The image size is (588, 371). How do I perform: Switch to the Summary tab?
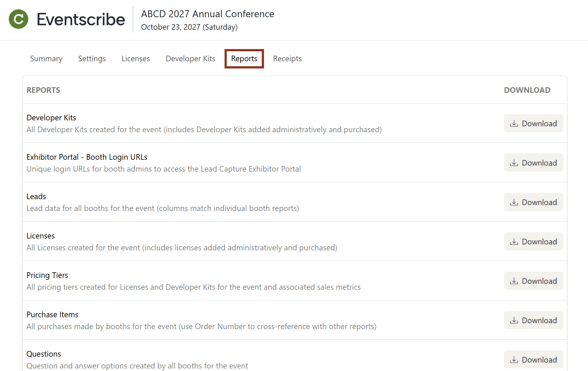[x=46, y=58]
